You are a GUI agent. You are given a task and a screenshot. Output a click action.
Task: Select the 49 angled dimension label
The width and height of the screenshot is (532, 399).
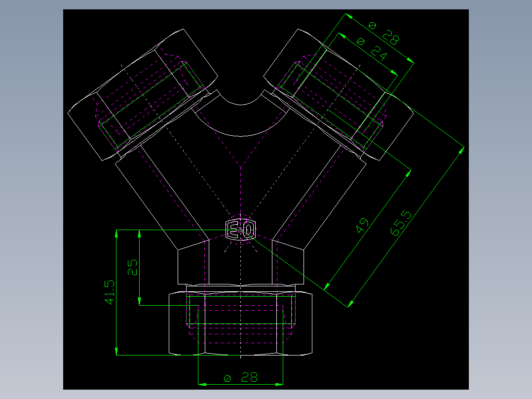pos(363,226)
